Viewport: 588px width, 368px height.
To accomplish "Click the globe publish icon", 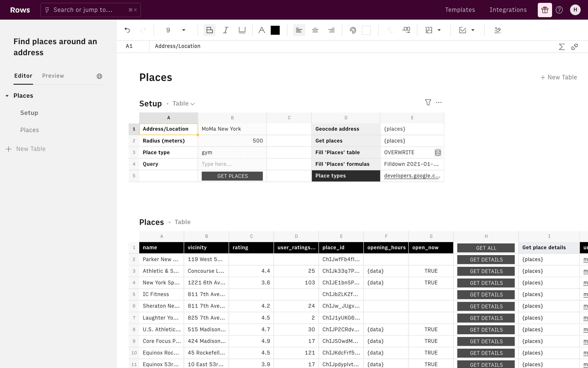I will click(x=99, y=76).
